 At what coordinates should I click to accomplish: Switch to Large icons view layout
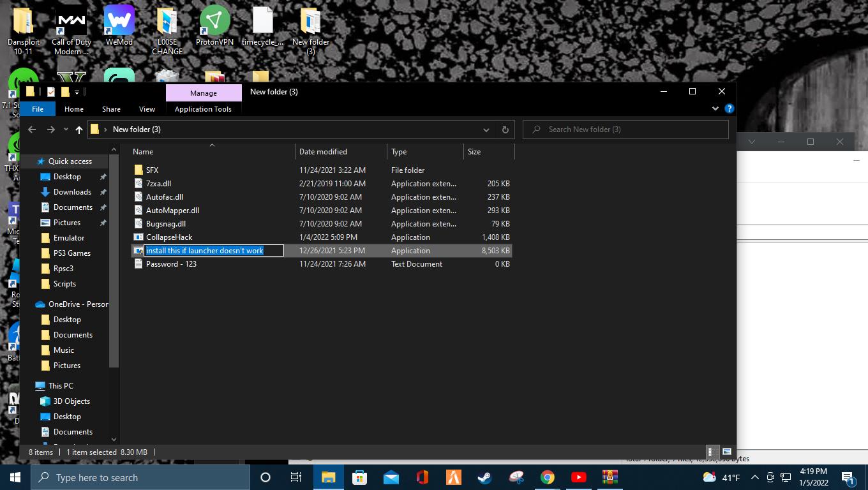(x=726, y=452)
